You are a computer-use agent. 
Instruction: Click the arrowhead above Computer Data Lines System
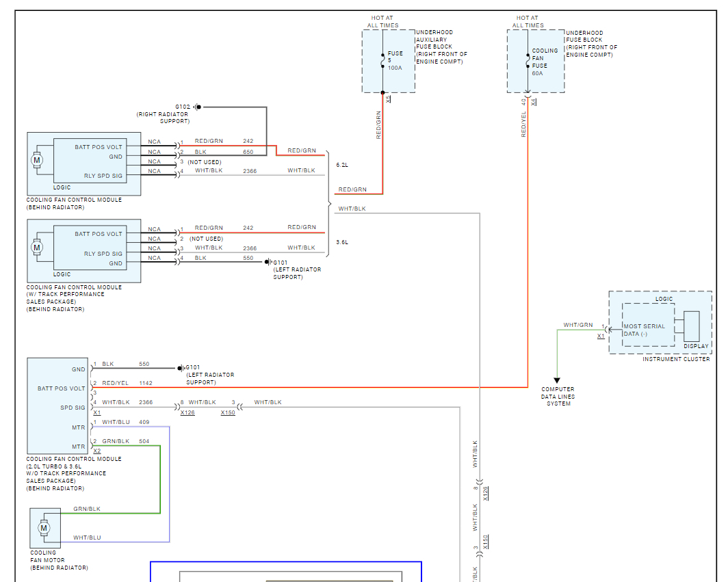(557, 380)
